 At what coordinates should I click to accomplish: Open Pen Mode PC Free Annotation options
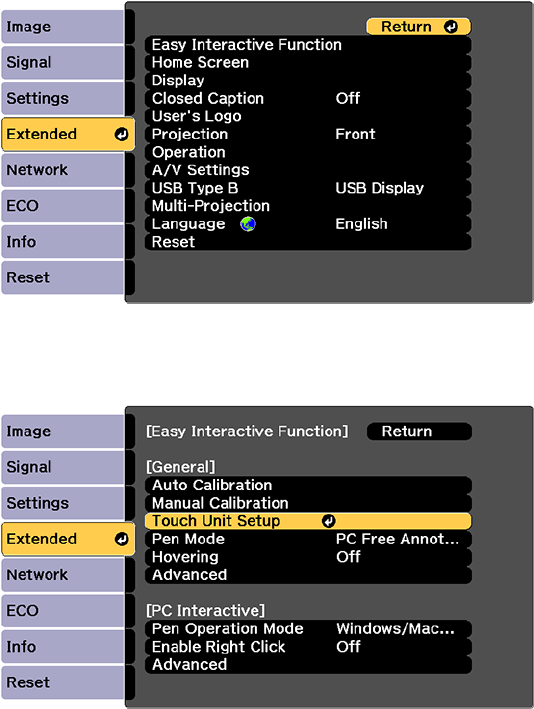click(308, 539)
